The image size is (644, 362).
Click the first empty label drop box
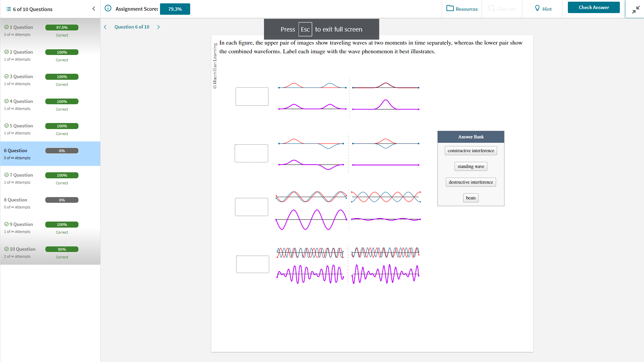point(252,97)
